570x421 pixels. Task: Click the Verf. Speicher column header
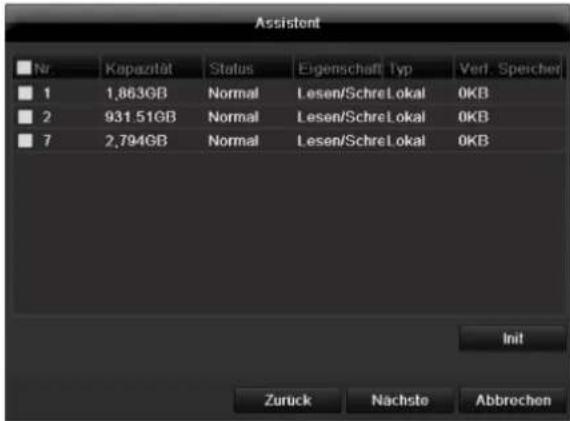[x=508, y=68]
